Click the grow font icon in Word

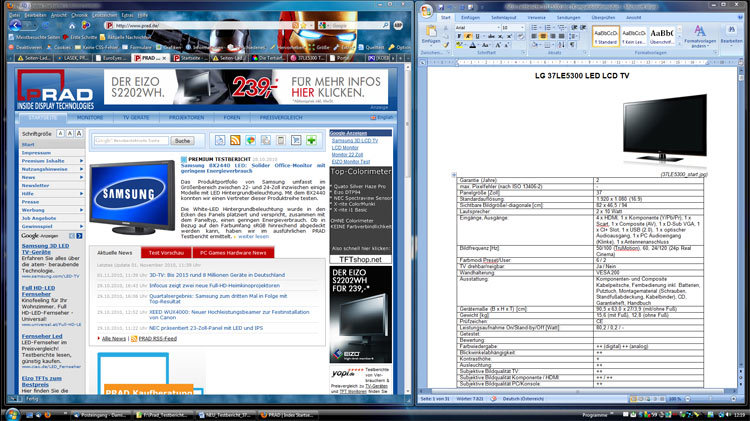click(x=498, y=45)
